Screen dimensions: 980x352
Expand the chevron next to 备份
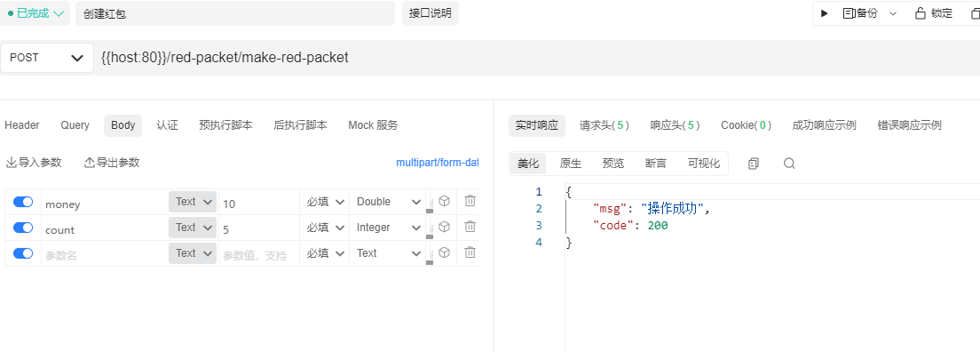coord(892,14)
